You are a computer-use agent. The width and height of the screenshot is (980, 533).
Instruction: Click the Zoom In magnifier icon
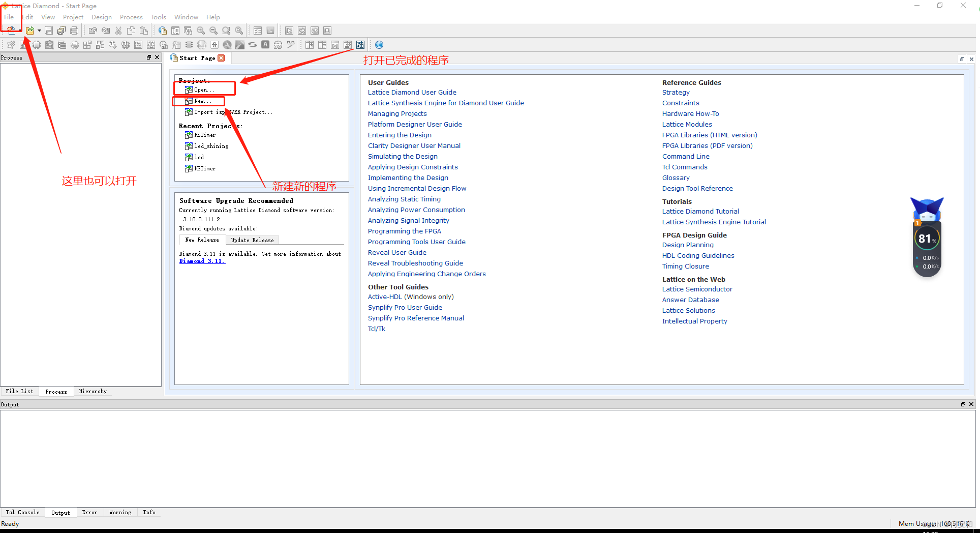click(201, 31)
